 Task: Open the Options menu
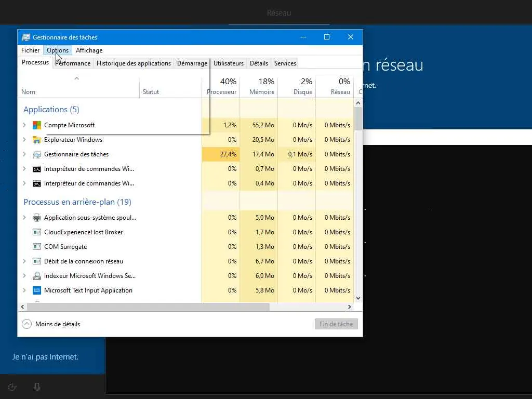[x=58, y=50]
